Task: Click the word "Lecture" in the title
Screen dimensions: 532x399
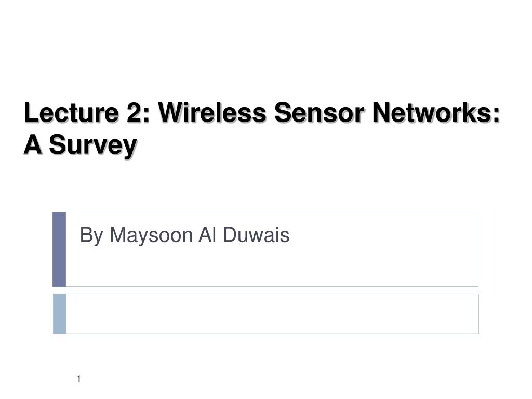Action: [x=71, y=112]
